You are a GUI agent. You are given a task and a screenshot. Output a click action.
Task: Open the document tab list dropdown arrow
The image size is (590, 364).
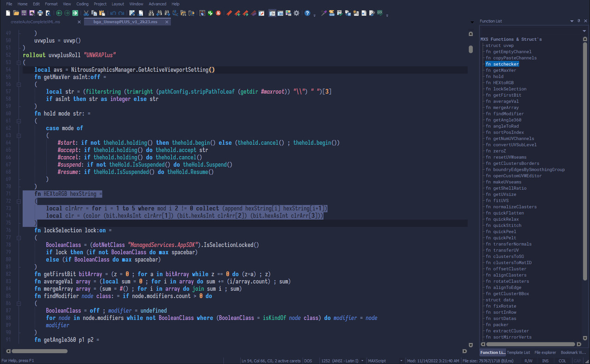pos(472,22)
